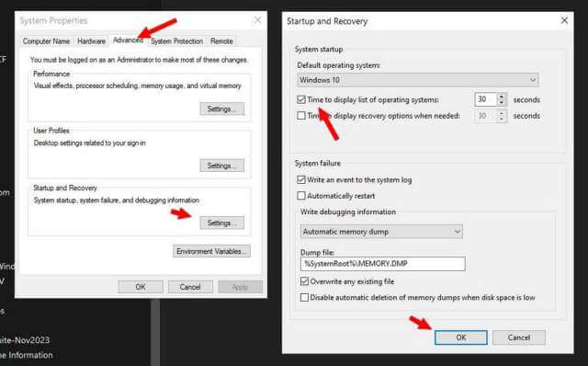Check Disable automatic deletion of memory dumps
This screenshot has height=366, width=588.
[x=304, y=297]
